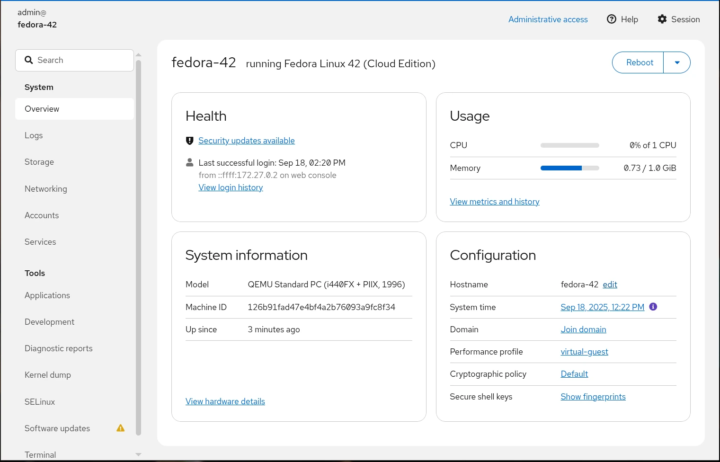
Task: Open Applications under Tools
Action: pos(74,295)
